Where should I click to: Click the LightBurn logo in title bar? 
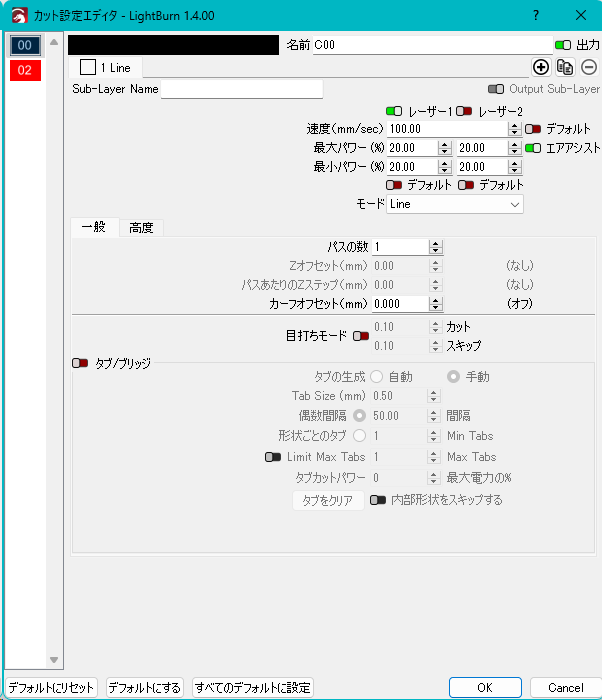[x=20, y=16]
